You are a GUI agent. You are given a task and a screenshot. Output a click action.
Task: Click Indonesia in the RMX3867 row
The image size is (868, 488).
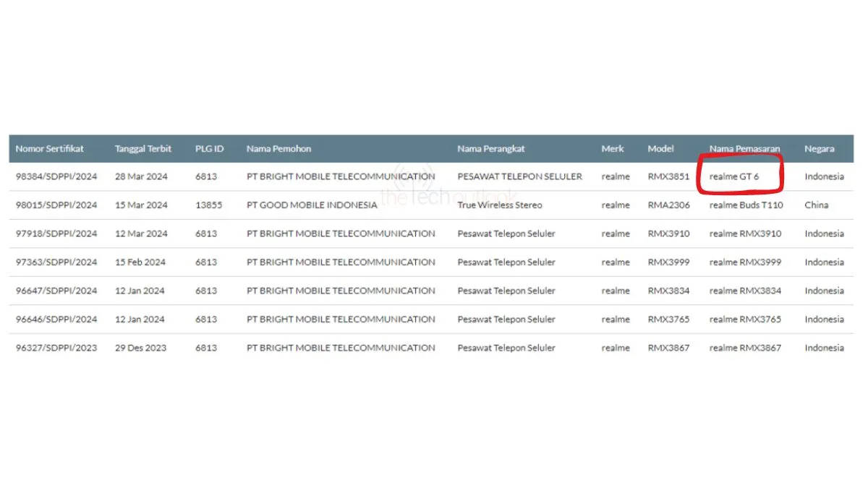coord(824,348)
